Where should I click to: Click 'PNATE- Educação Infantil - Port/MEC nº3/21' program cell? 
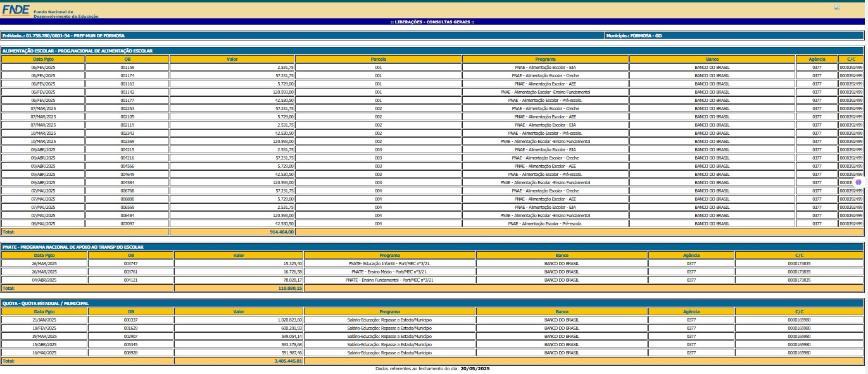(389, 263)
